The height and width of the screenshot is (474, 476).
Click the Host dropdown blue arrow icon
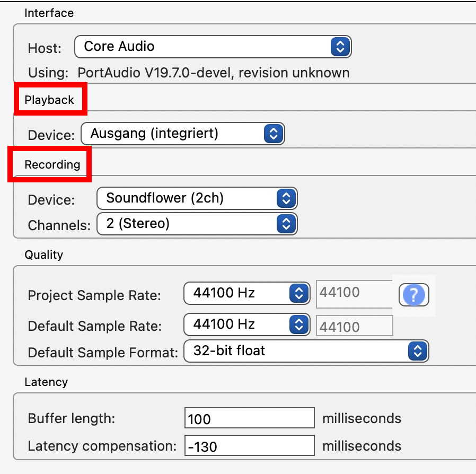point(340,47)
